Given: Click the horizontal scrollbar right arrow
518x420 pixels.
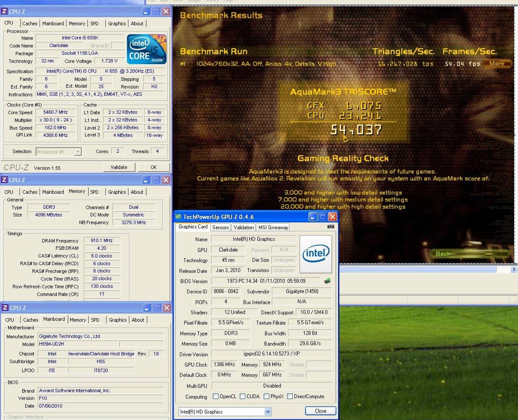Looking at the screenshot, I should tap(514, 269).
